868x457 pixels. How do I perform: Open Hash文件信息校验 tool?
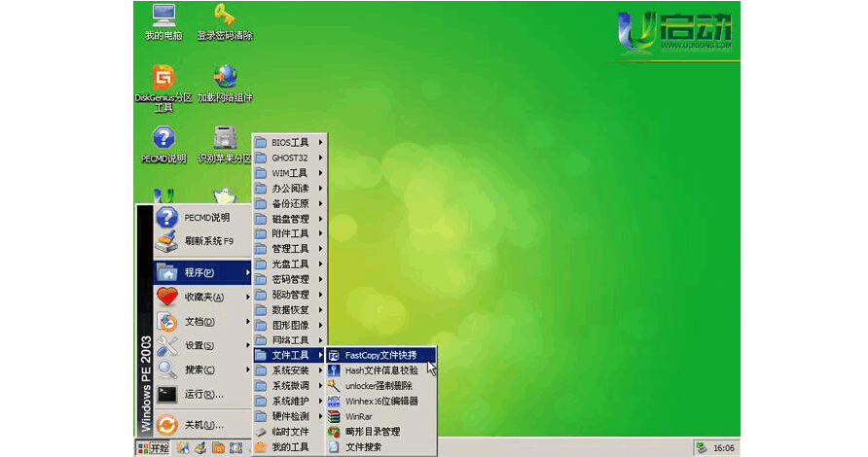(x=380, y=370)
